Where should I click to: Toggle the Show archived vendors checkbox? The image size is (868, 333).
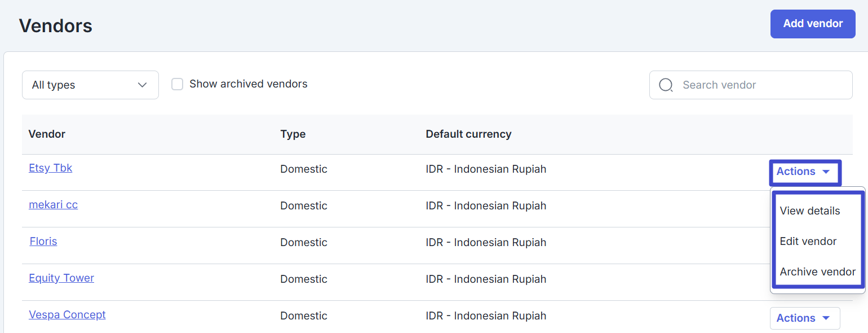[x=177, y=84]
